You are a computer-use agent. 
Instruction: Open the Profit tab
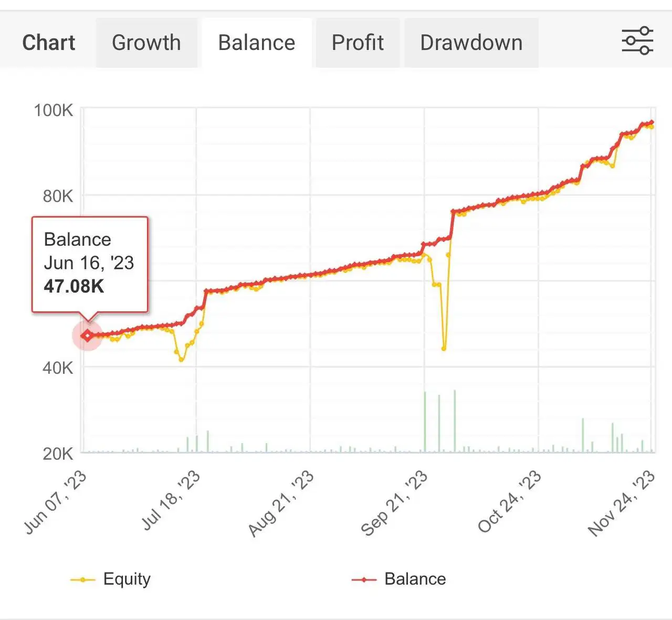[358, 43]
